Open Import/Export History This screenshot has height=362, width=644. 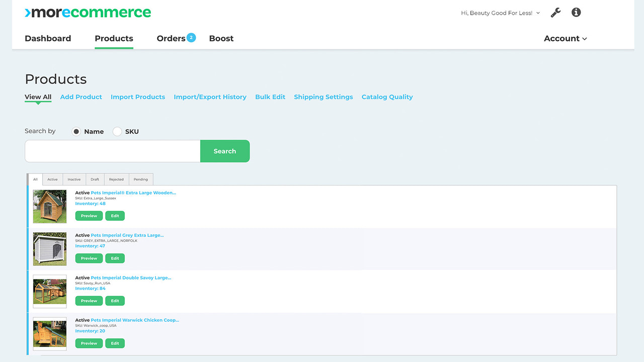tap(210, 97)
